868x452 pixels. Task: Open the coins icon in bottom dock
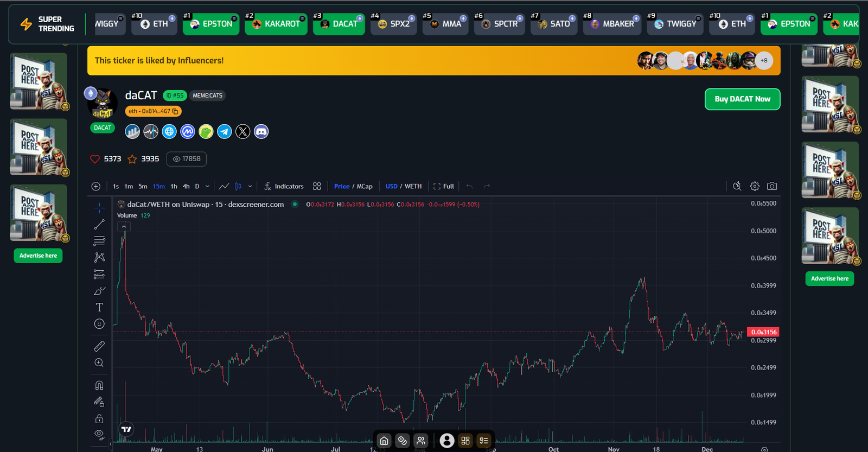[x=402, y=441]
